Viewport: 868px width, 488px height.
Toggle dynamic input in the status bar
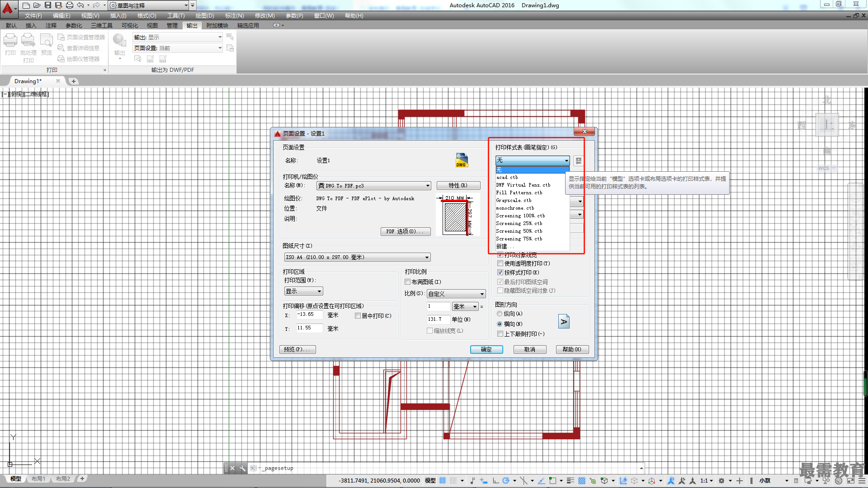[484, 481]
